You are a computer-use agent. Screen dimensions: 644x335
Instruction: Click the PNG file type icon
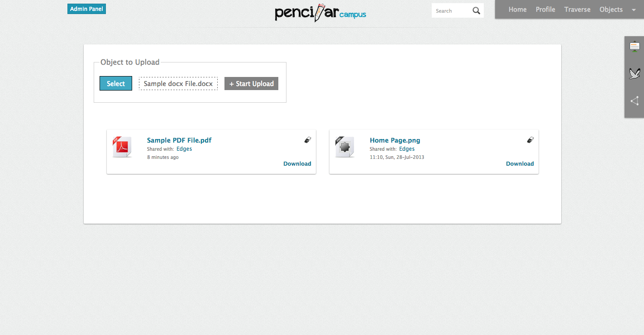tap(344, 147)
